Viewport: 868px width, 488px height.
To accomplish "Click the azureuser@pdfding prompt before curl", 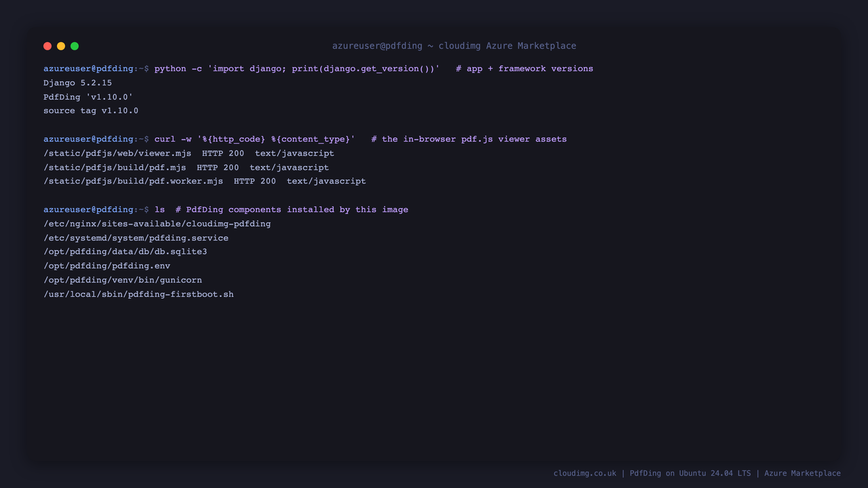I will click(x=96, y=139).
